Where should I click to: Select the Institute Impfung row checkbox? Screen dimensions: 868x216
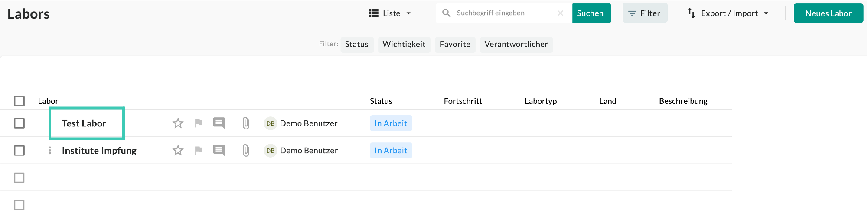pos(20,151)
